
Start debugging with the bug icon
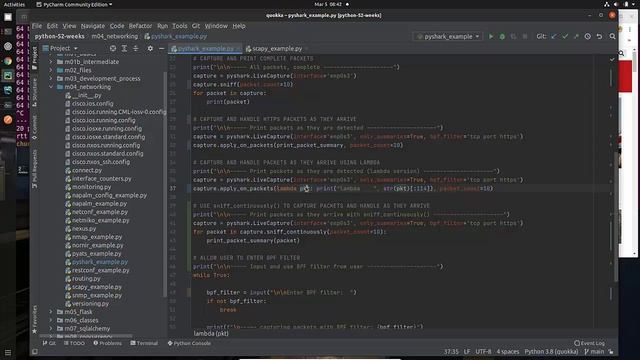coord(502,36)
